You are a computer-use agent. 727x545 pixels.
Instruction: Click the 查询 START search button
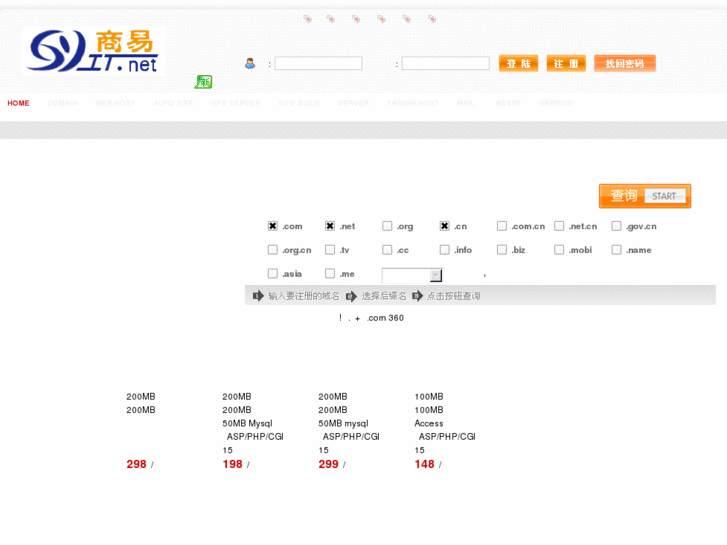coord(645,196)
